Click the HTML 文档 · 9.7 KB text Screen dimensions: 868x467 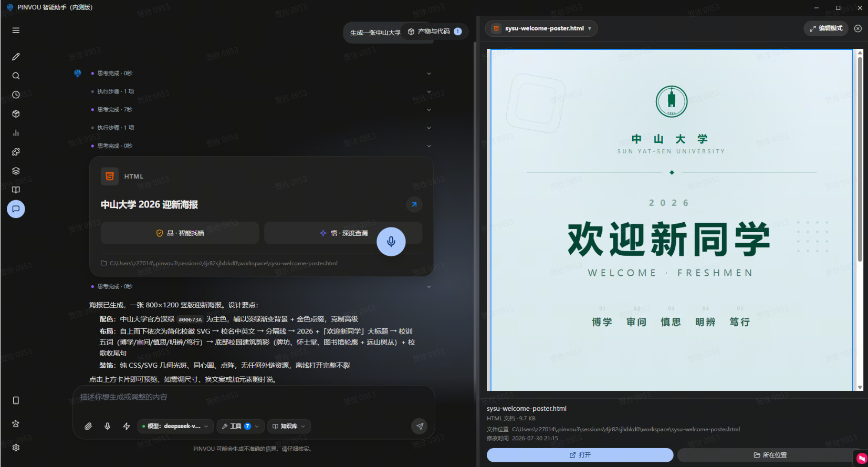(511, 419)
